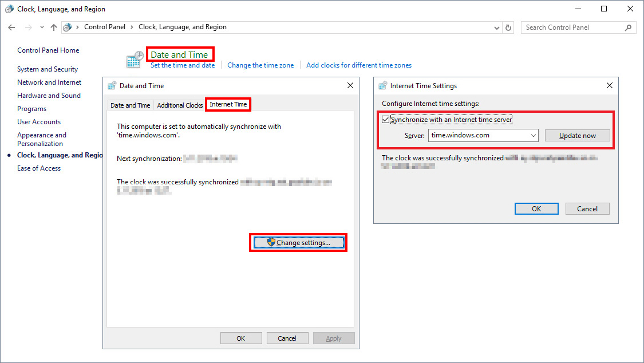This screenshot has width=644, height=363.
Task: Click the Date and Time clock icon
Action: (x=135, y=60)
